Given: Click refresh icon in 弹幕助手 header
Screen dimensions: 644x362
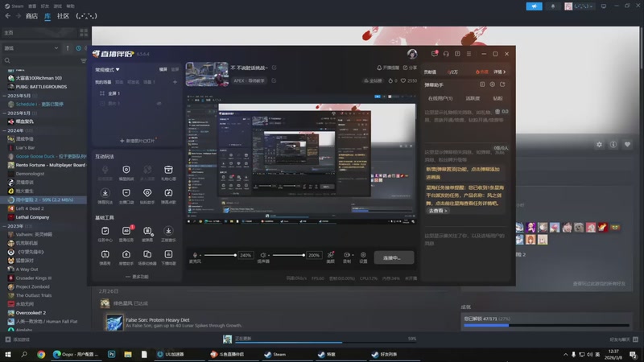Looking at the screenshot, I should 502,84.
